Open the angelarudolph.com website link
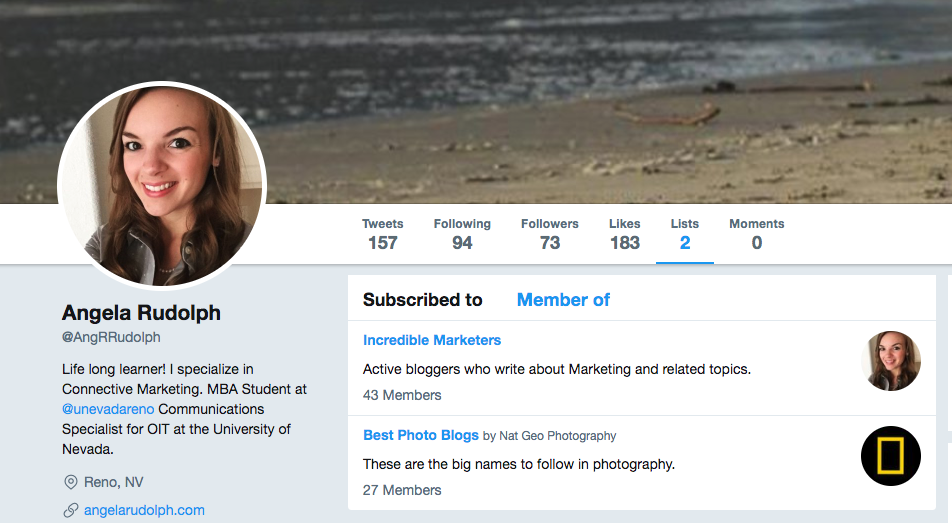 tap(144, 510)
